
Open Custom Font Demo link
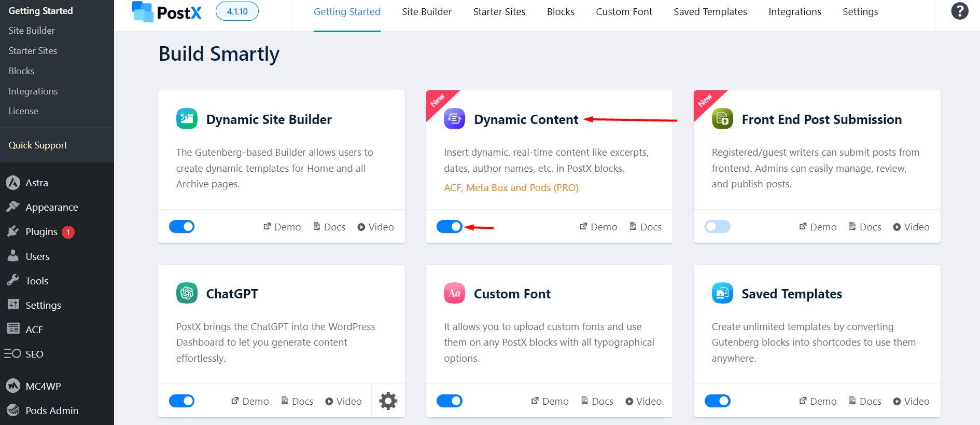click(x=550, y=401)
